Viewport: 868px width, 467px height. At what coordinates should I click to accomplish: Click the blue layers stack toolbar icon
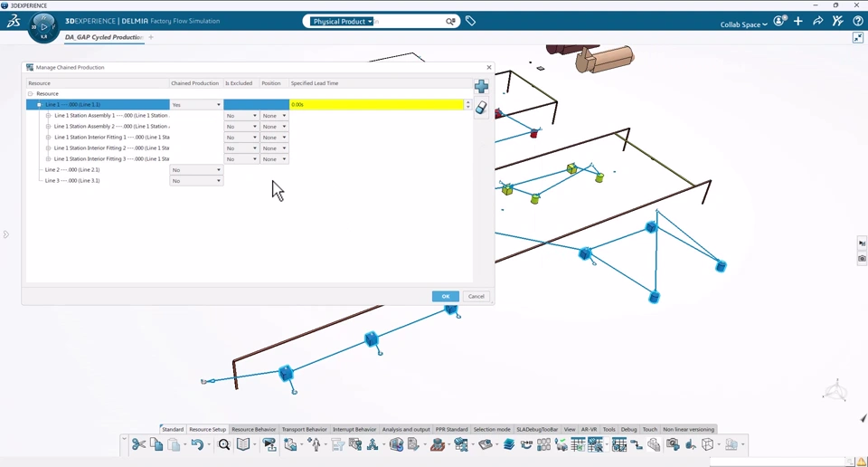click(x=509, y=444)
